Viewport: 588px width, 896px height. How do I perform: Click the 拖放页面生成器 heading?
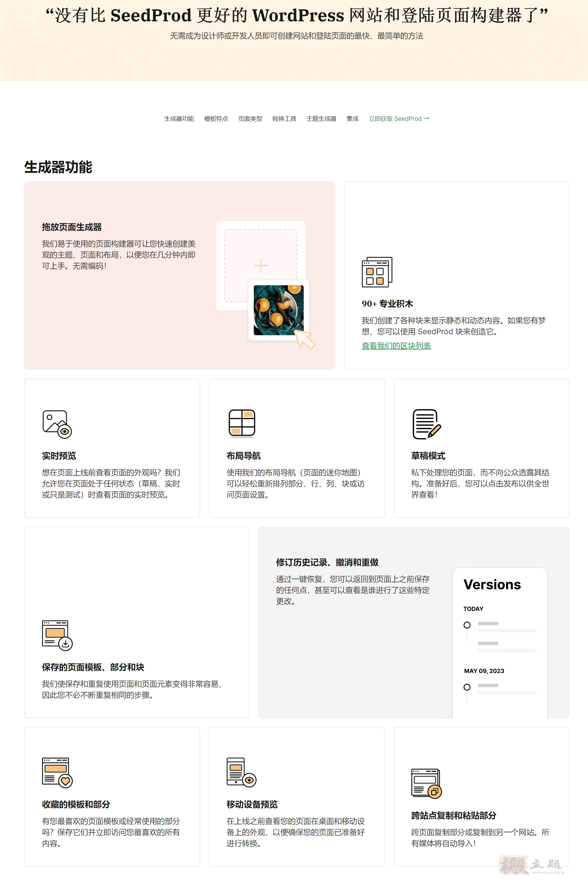(72, 227)
